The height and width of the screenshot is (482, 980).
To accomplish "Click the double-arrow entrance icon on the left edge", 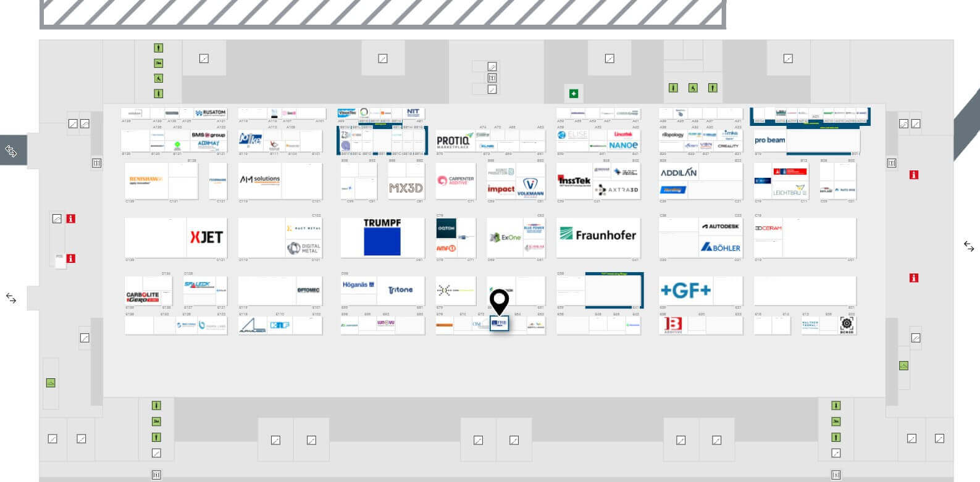I will click(11, 299).
